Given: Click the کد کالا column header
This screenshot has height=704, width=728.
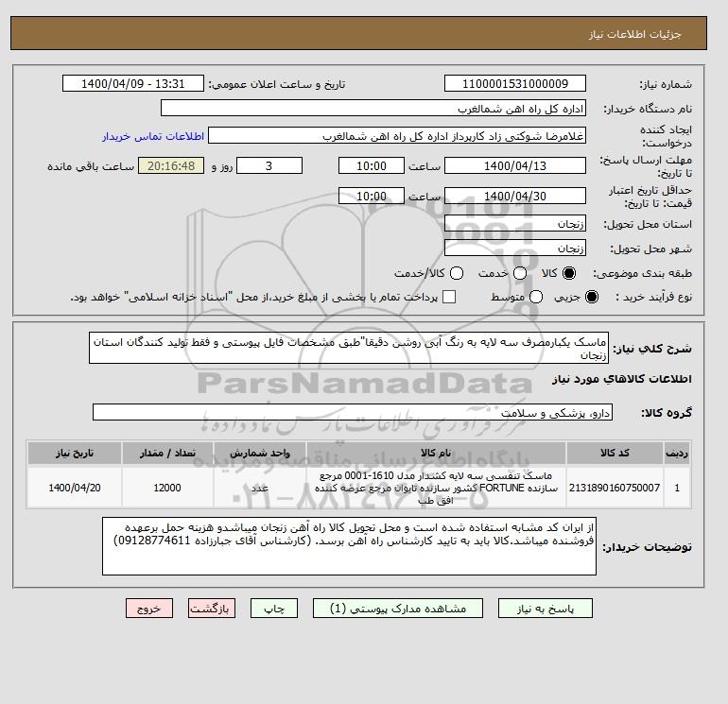Looking at the screenshot, I should pos(615,453).
